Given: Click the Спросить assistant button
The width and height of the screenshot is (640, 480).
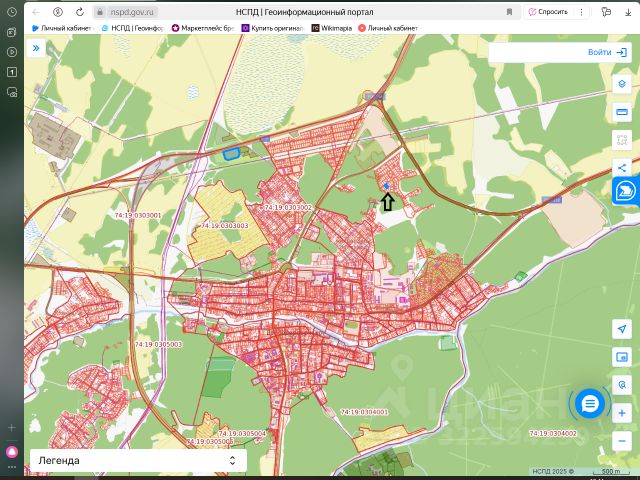Looking at the screenshot, I should click(548, 12).
